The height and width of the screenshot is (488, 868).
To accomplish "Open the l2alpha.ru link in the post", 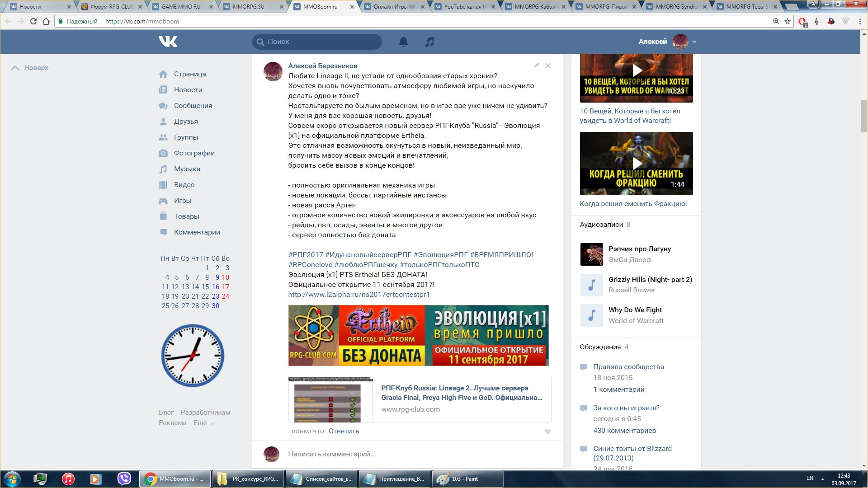I will pyautogui.click(x=359, y=295).
